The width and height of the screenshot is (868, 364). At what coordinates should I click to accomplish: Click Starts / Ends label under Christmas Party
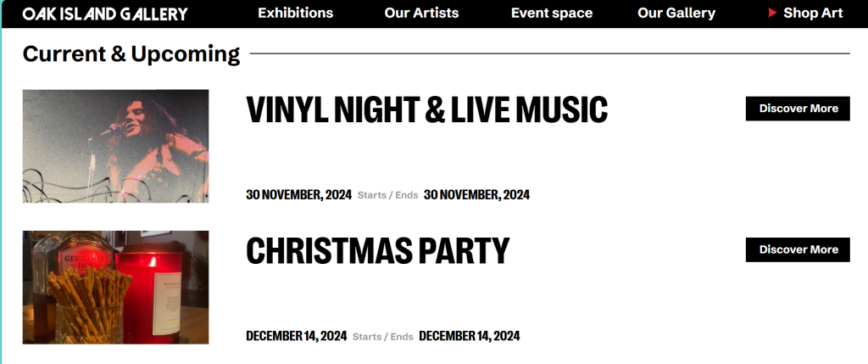point(382,337)
